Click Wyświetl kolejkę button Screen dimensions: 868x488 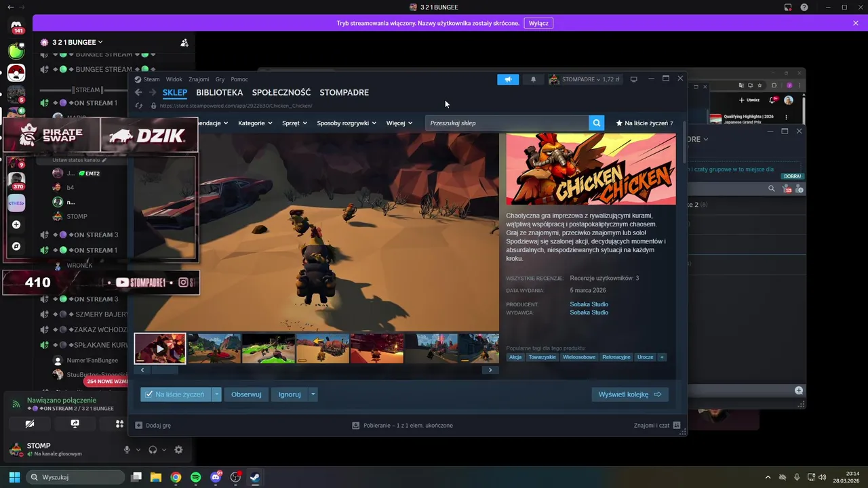pyautogui.click(x=630, y=394)
